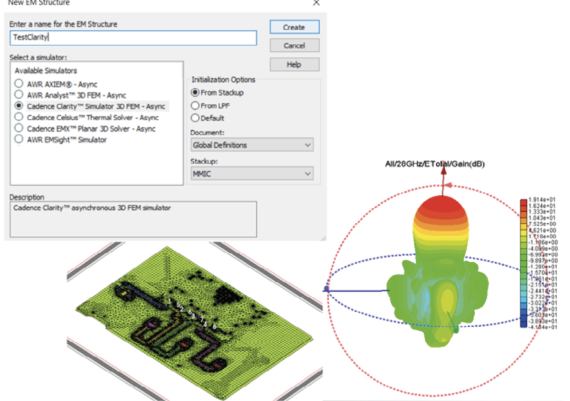The height and width of the screenshot is (401, 570).
Task: Click the Create button
Action: click(294, 27)
